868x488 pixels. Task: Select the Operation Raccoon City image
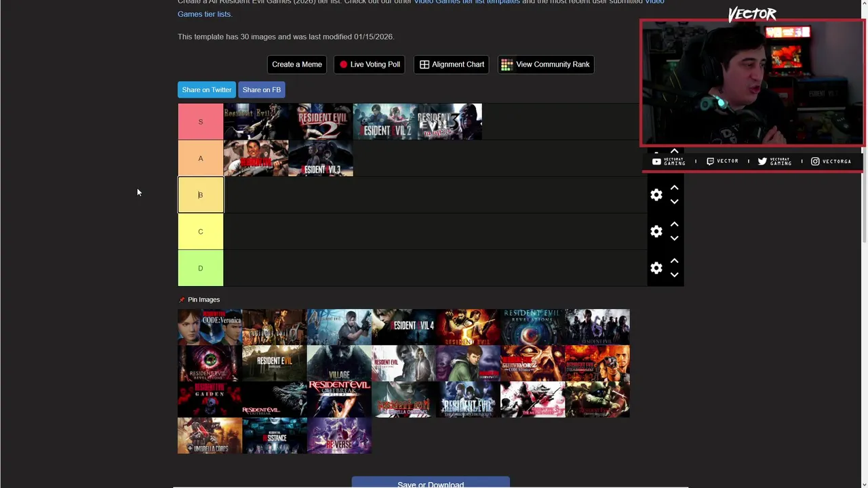pyautogui.click(x=597, y=399)
